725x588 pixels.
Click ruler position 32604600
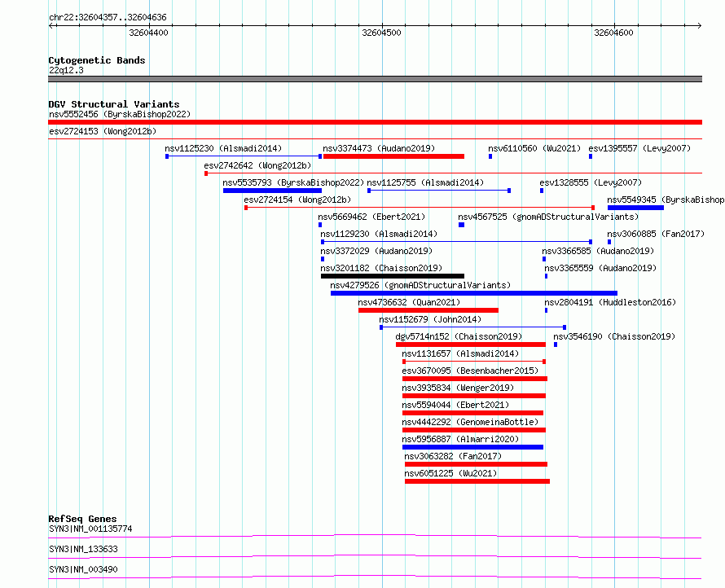(x=613, y=33)
